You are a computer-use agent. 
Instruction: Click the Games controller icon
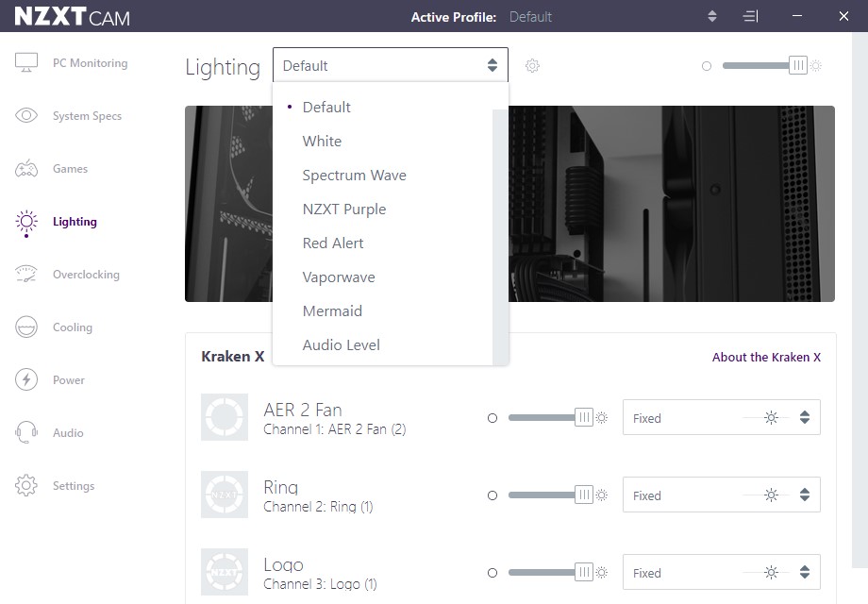[26, 168]
